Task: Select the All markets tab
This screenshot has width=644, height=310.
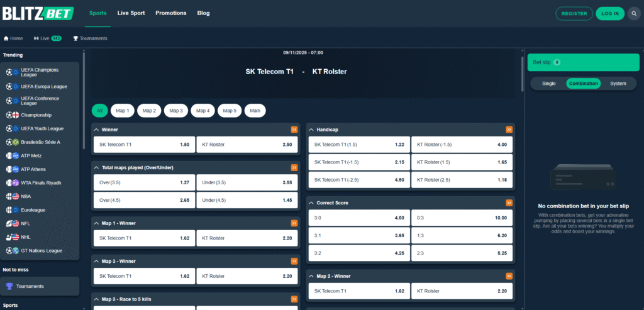Action: point(100,111)
